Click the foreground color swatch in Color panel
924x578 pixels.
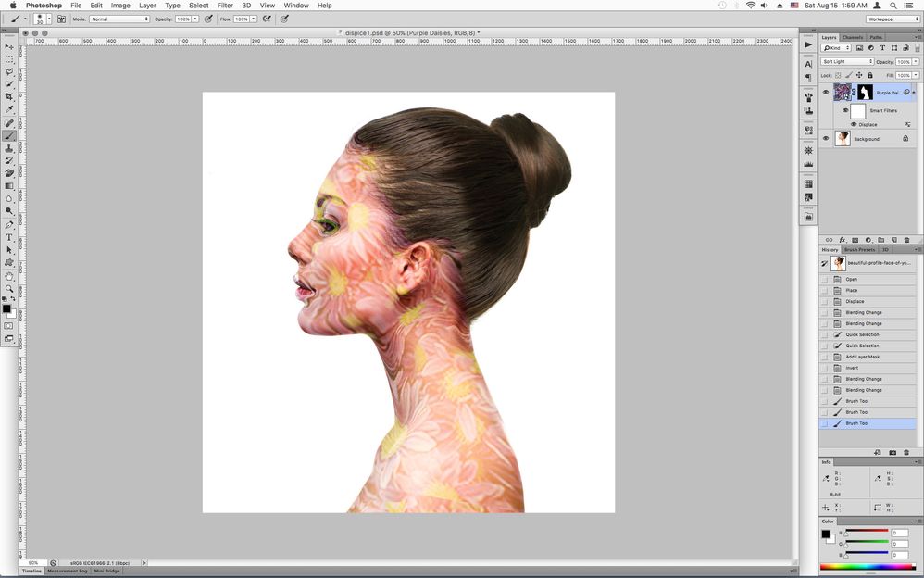pyautogui.click(x=825, y=533)
